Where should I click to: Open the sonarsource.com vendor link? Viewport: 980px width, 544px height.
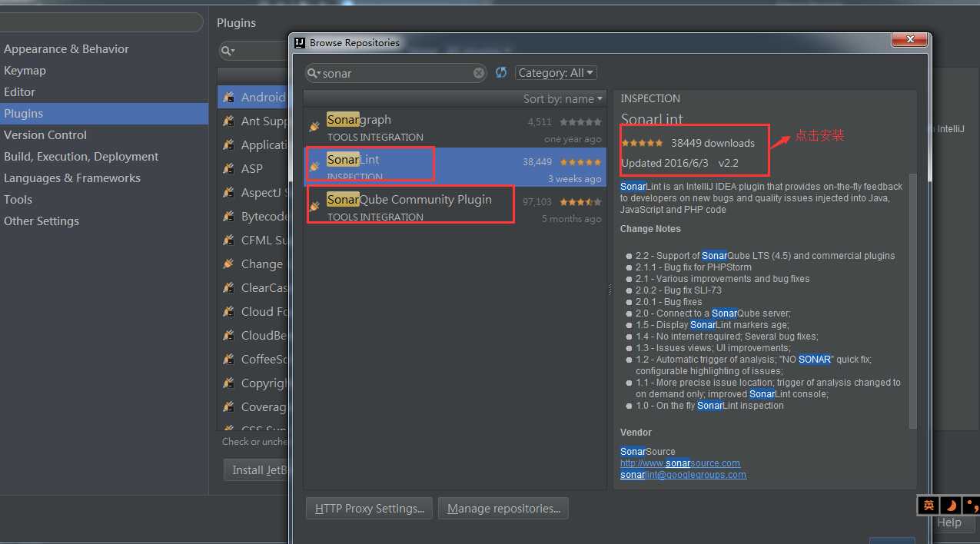pyautogui.click(x=680, y=463)
